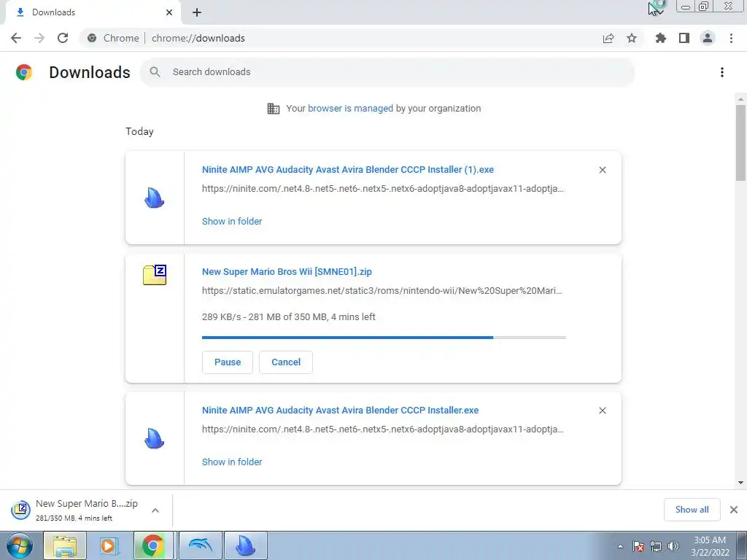Viewport: 747px width, 560px height.
Task: Click the Ninite Installer (1).exe file icon
Action: point(155,198)
